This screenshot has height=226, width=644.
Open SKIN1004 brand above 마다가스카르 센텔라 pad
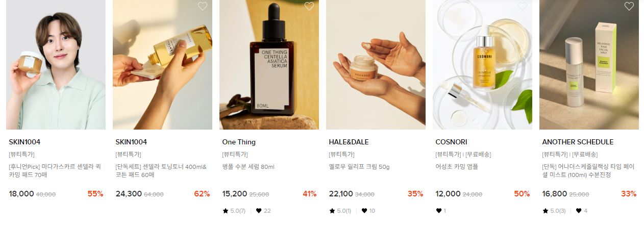[x=24, y=142]
